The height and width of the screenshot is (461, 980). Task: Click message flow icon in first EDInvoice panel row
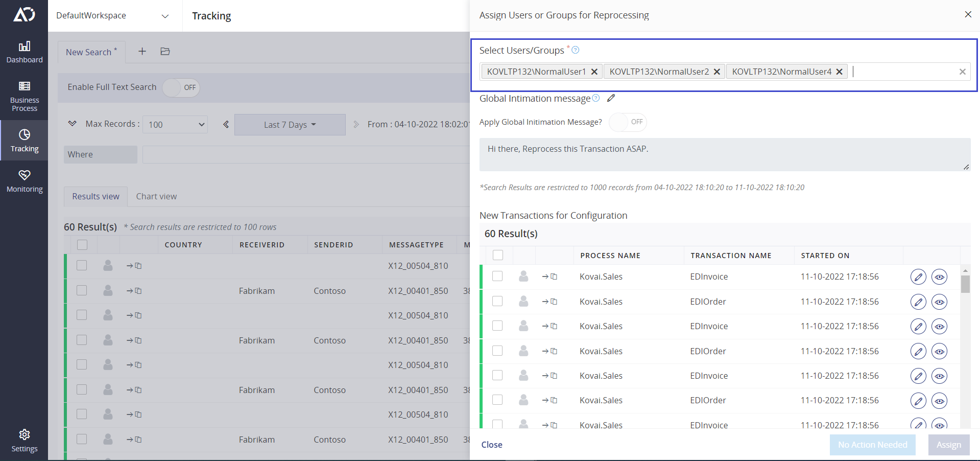click(x=549, y=276)
